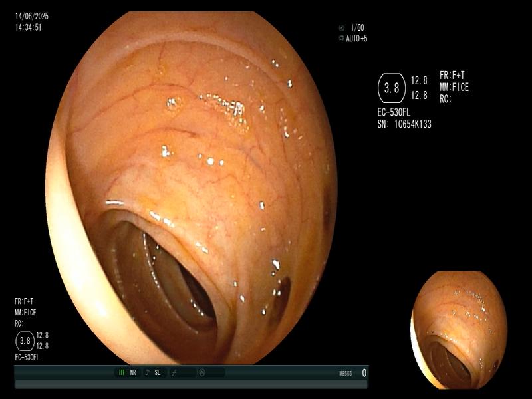Click the main endoscopic image view
Viewport: 532px width, 399px height.
click(191, 188)
